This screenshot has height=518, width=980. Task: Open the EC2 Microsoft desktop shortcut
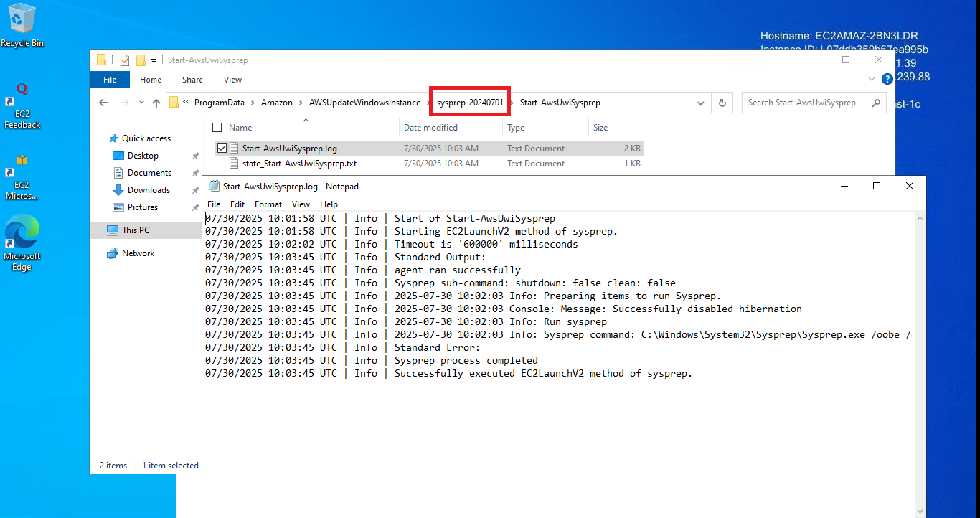click(22, 176)
